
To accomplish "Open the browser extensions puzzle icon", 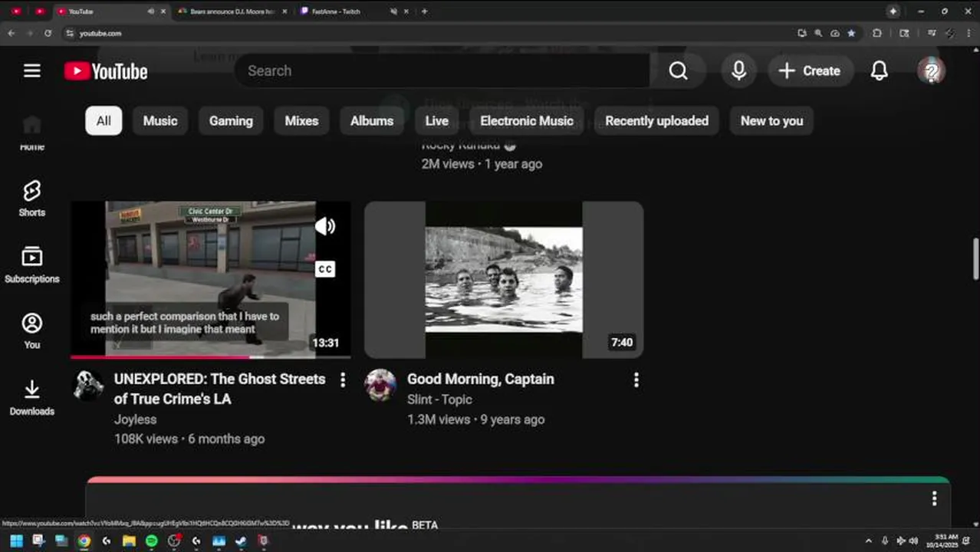I will click(x=877, y=33).
